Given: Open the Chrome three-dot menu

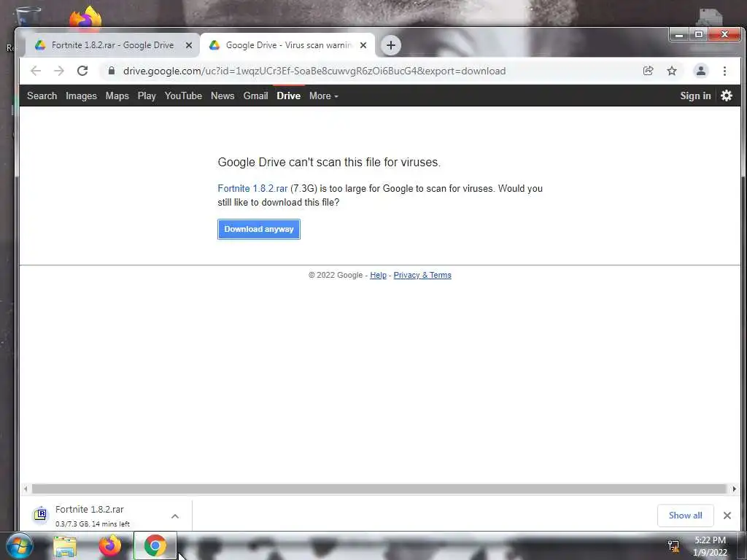Looking at the screenshot, I should coord(724,71).
